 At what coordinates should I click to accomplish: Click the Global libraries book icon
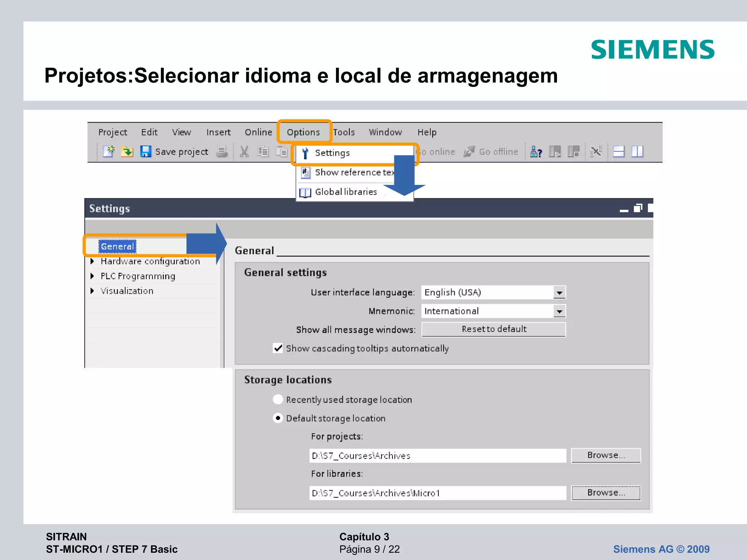tap(305, 192)
